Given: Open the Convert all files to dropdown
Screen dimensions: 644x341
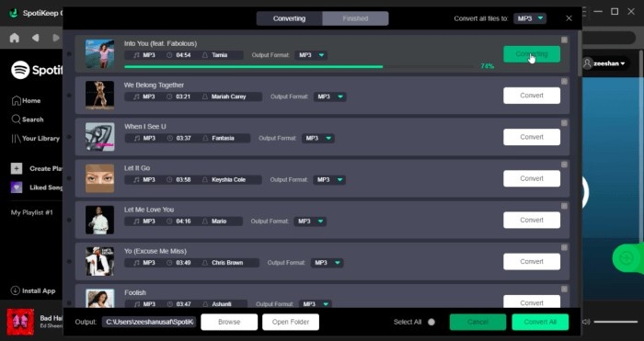Looking at the screenshot, I should pyautogui.click(x=529, y=18).
